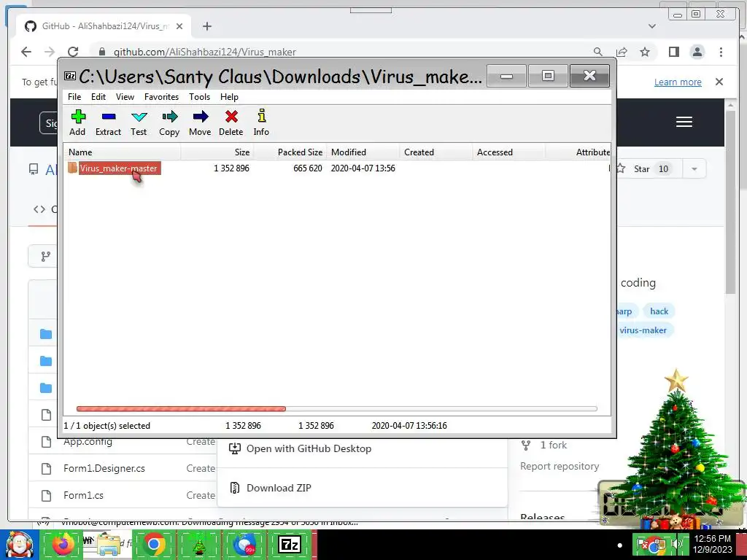747x560 pixels.
Task: Click the 1 fork link
Action: (x=553, y=445)
